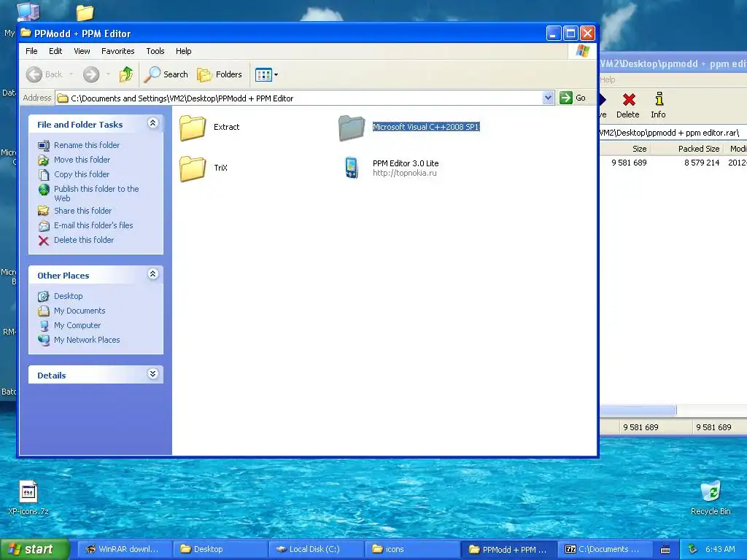The width and height of the screenshot is (747, 560).
Task: Select the 9 581 689 size row in 7-Zip
Action: pos(673,163)
